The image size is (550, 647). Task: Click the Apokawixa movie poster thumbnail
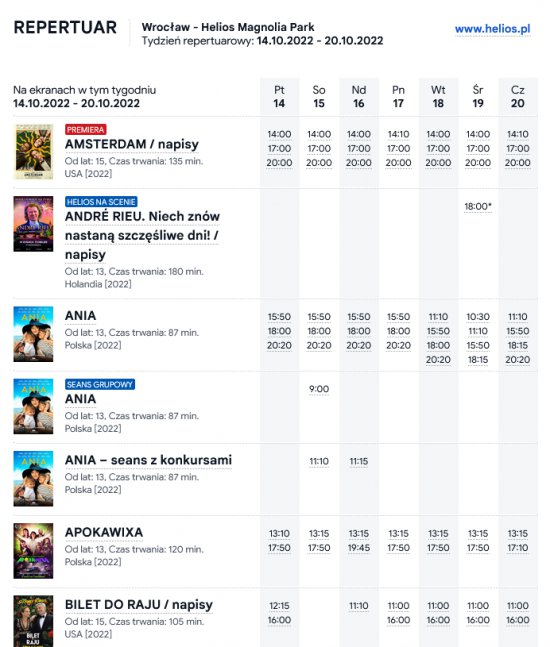pos(33,551)
